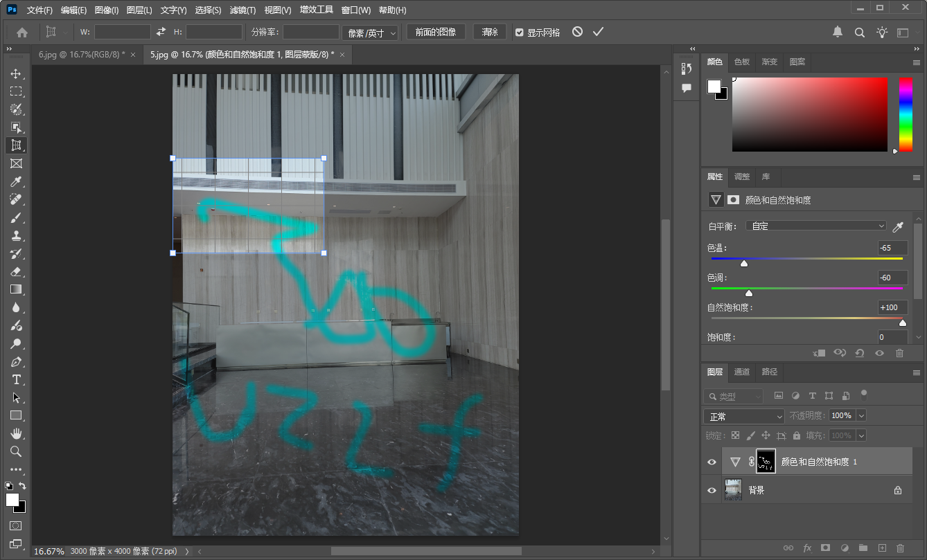
Task: Open the 白平衡 自定 dropdown
Action: (x=815, y=226)
